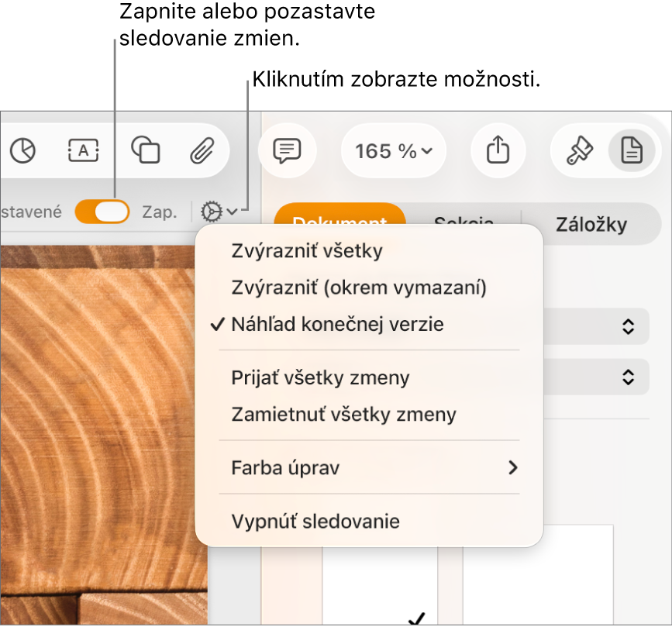Select Zvýrazniť (okrem vymazaní) option
Viewport: 672px width, 627px height.
pos(369,288)
